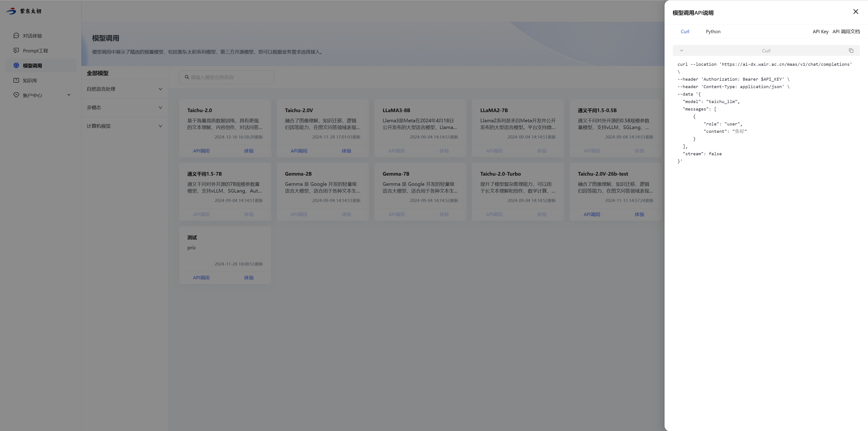Collapse the Curl code block chevron

coord(681,51)
